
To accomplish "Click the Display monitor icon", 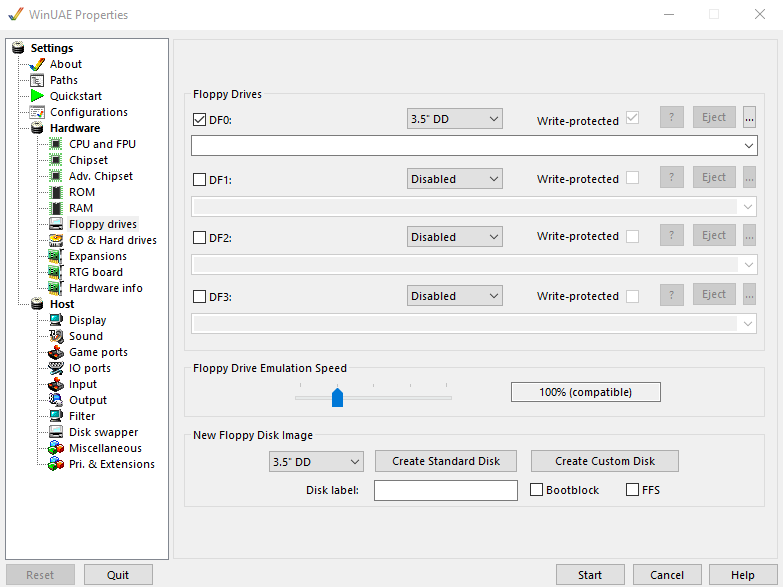I will click(56, 320).
